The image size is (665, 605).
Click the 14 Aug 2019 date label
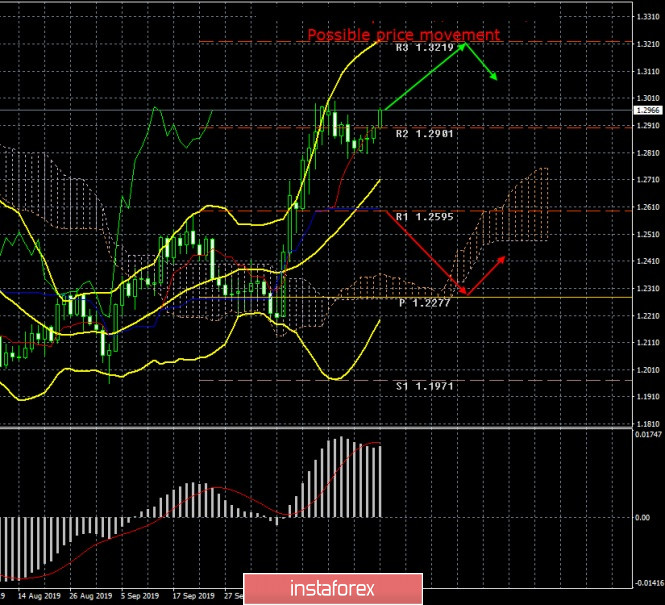click(39, 596)
